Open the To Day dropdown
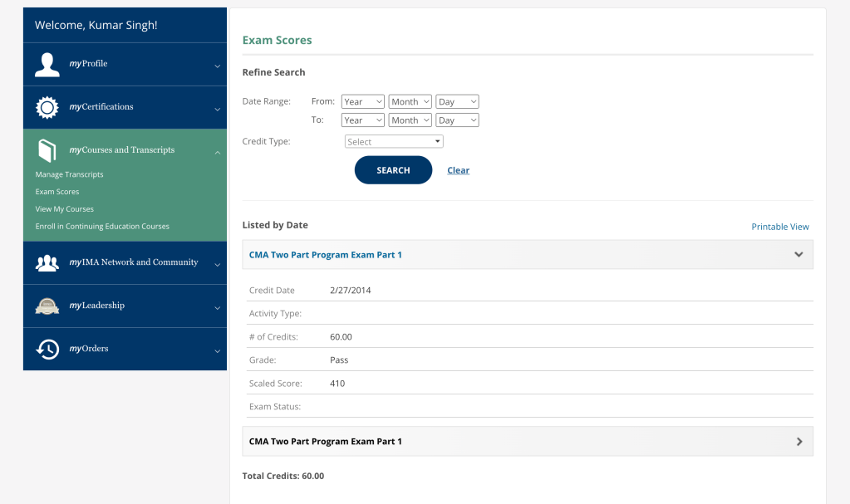The height and width of the screenshot is (504, 850). click(x=457, y=120)
